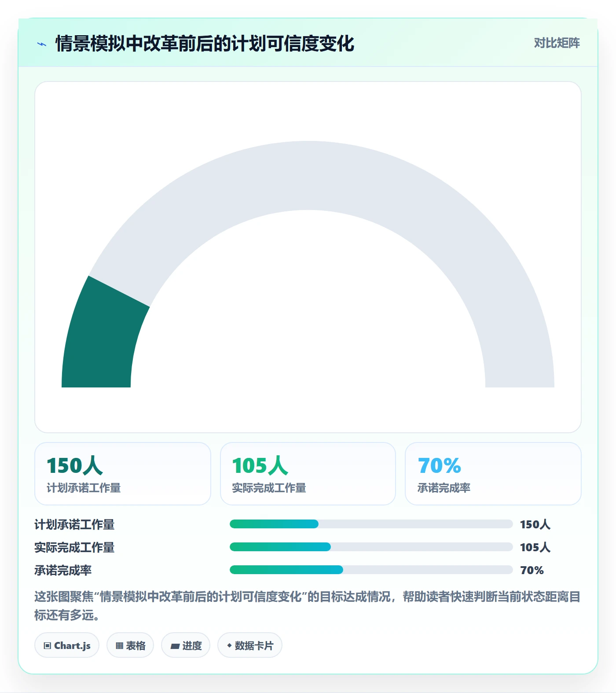The width and height of the screenshot is (616, 693).
Task: Click the diamond icon in 数据卡片 tag
Action: pyautogui.click(x=229, y=645)
